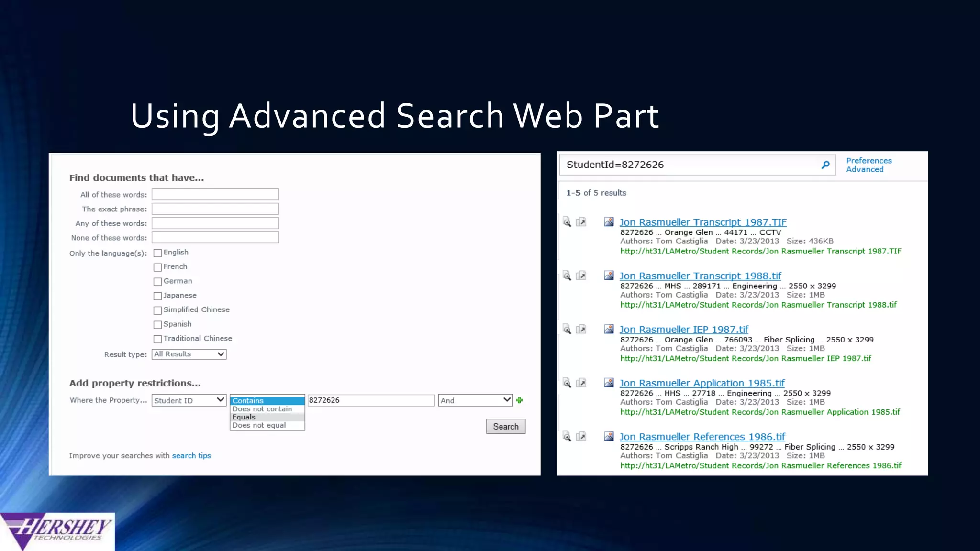This screenshot has width=980, height=551.
Task: Open preview icon for Transcript 1988.tif result
Action: pyautogui.click(x=567, y=275)
